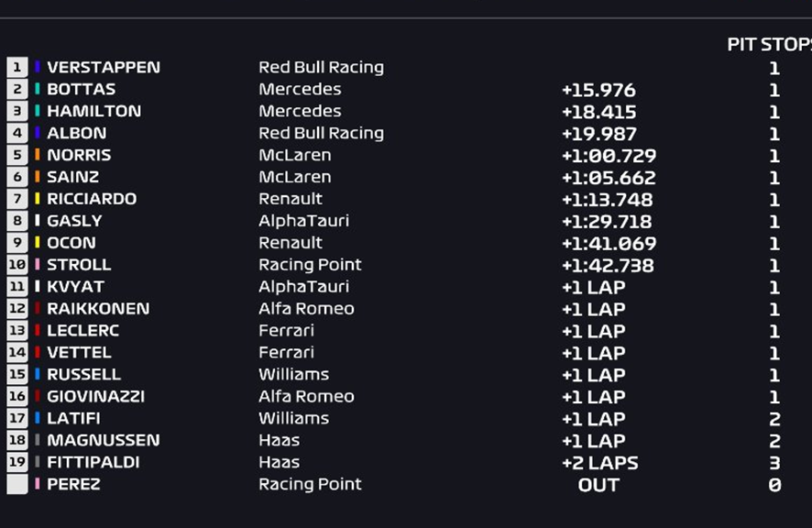Open driver entry RAIKKONEN
Image resolution: width=812 pixels, height=528 pixels.
pos(98,308)
